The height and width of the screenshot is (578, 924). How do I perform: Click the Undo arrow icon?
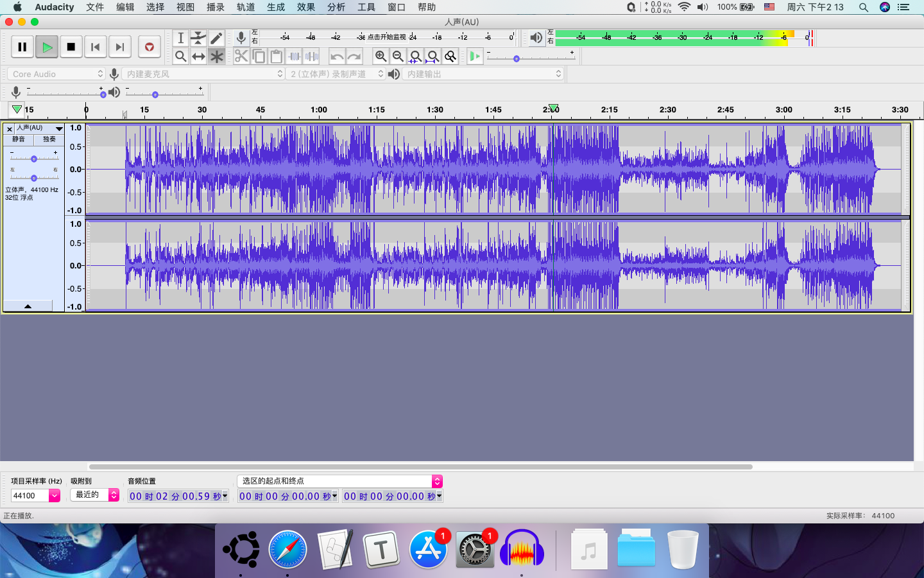337,57
